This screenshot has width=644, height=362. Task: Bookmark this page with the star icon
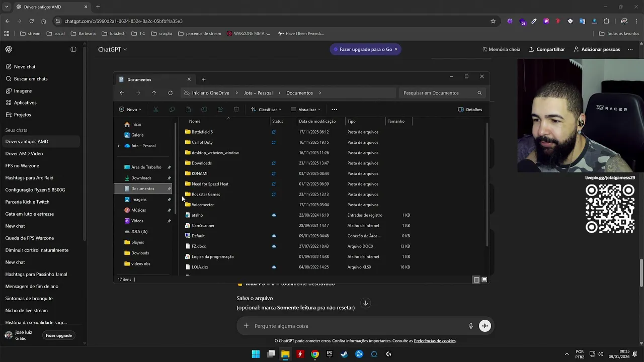(x=493, y=21)
